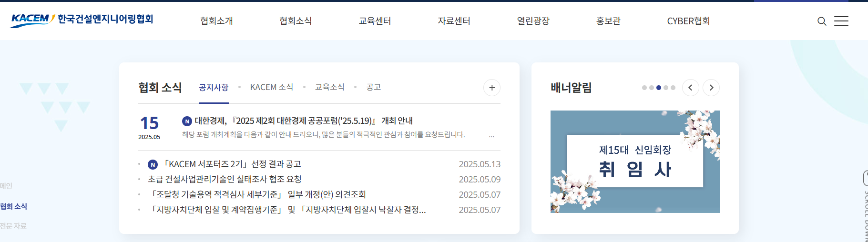Show previous banner with left arrow
Viewport: 868px width, 242px height.
click(x=690, y=88)
